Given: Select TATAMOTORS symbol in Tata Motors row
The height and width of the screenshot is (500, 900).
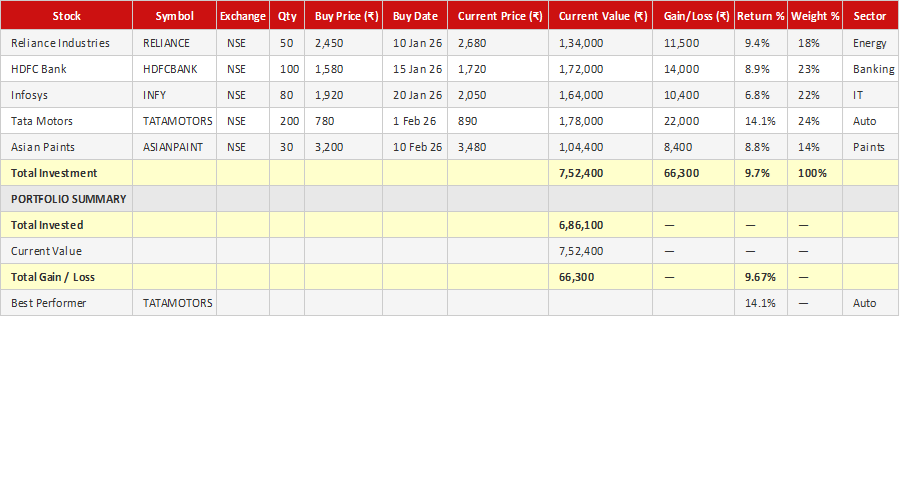Looking at the screenshot, I should pos(174,121).
